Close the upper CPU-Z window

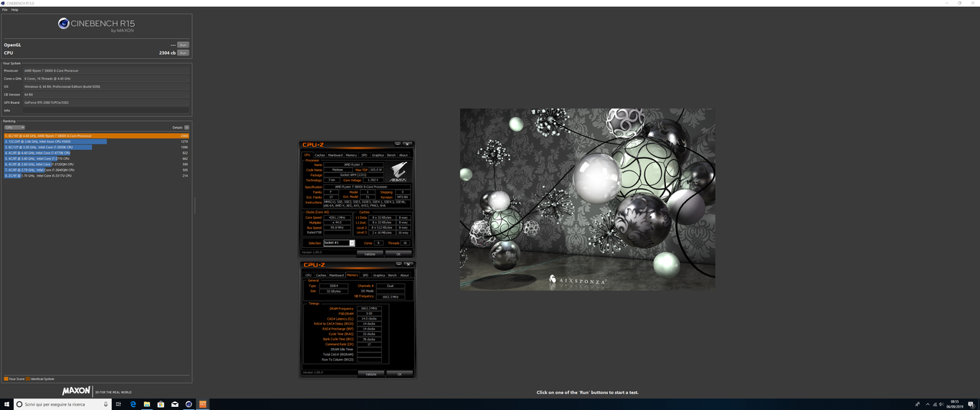407,144
